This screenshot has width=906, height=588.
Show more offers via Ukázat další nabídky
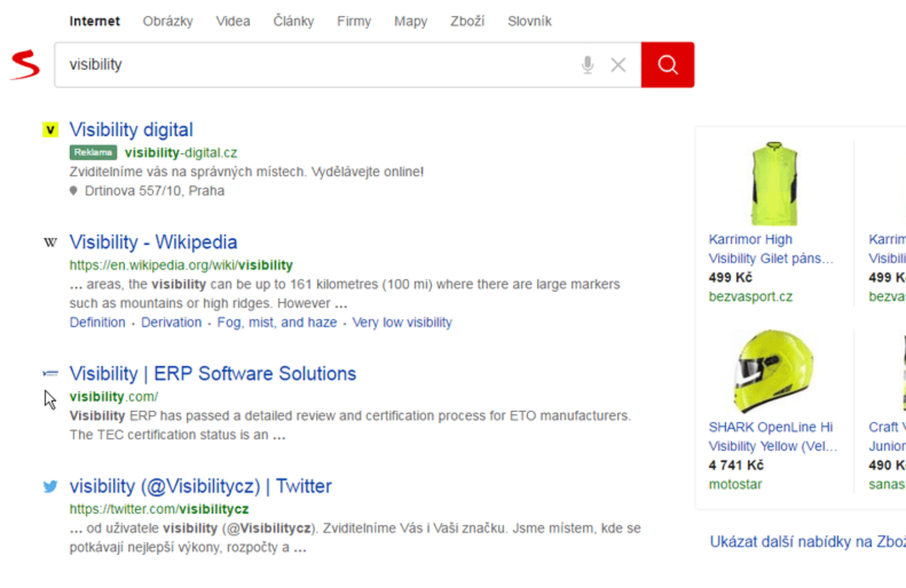pyautogui.click(x=807, y=542)
